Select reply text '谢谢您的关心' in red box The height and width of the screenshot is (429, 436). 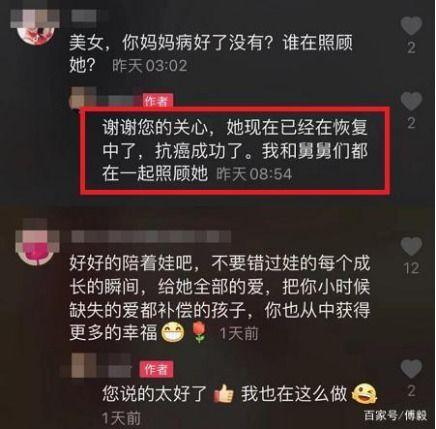click(x=156, y=128)
